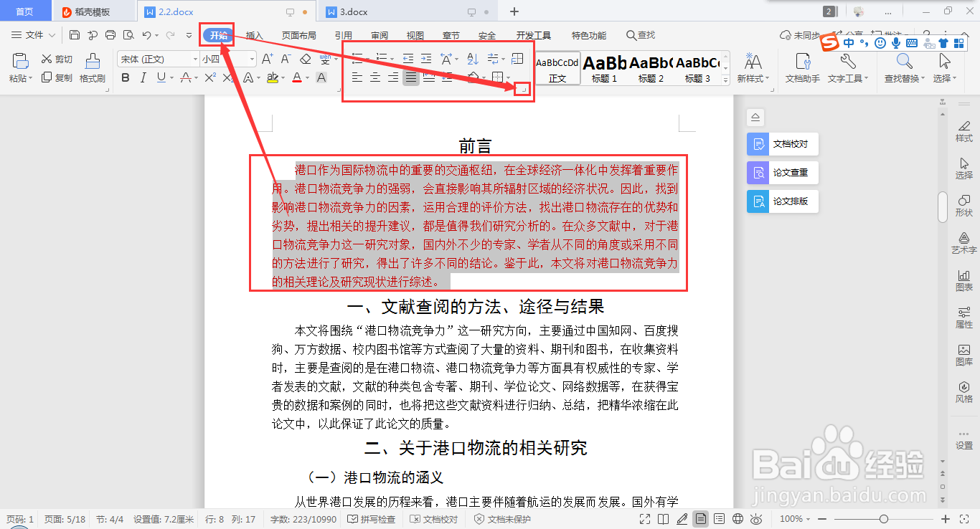Screen dimensions: 980x529
Task: Open the Document Assistant (文档助手)
Action: click(x=803, y=68)
